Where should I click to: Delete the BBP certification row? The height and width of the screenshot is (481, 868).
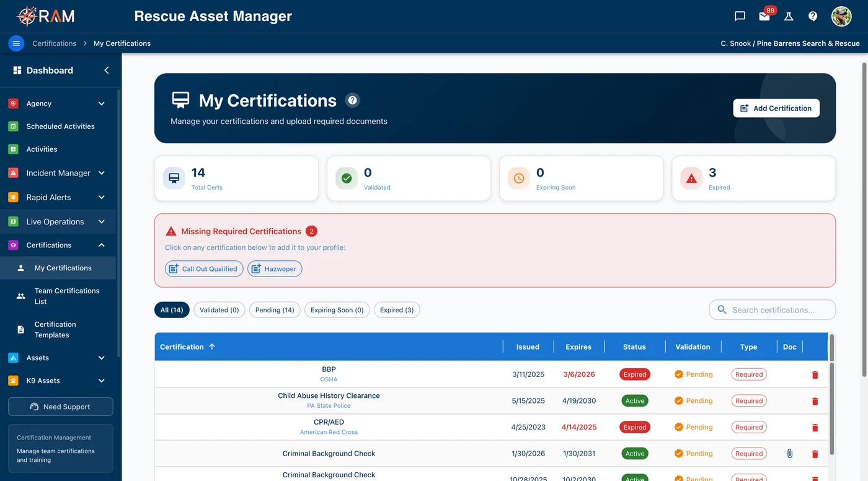[815, 375]
